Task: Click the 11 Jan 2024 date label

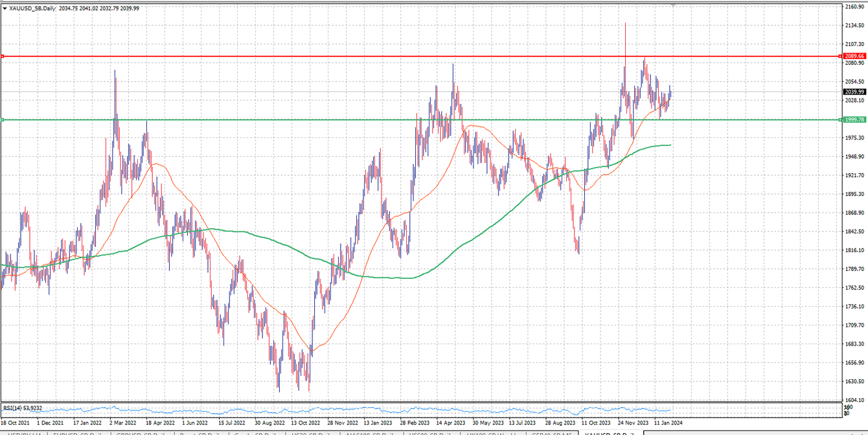Action: click(668, 422)
